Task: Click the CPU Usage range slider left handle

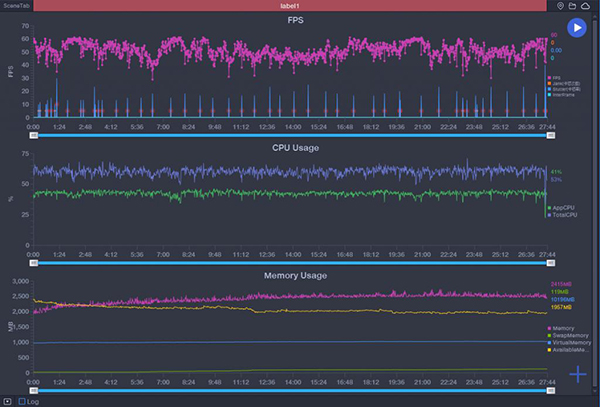Action: coord(33,264)
